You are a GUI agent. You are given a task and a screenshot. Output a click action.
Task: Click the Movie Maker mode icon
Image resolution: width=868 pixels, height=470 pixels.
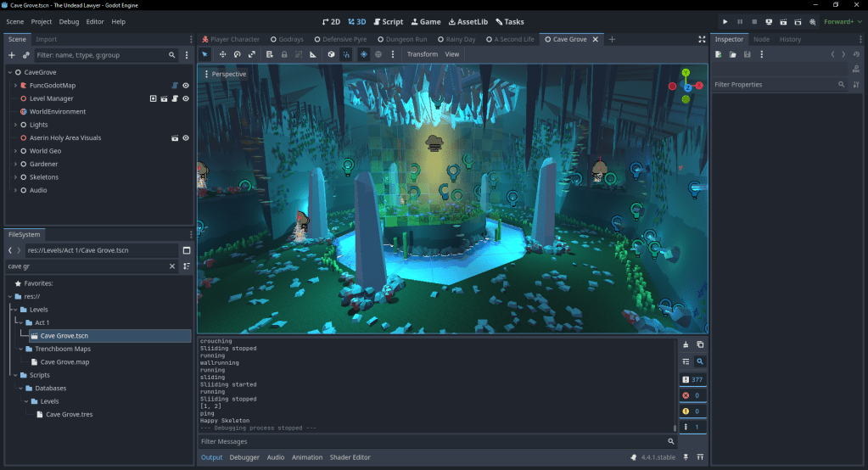813,21
